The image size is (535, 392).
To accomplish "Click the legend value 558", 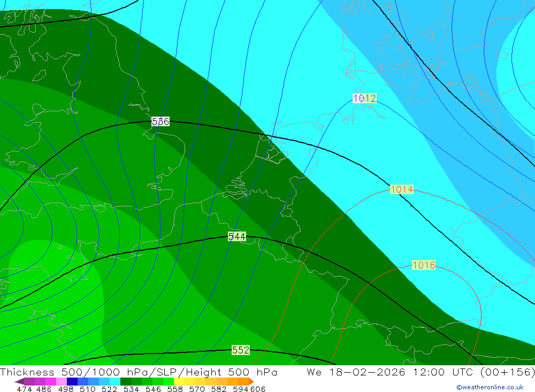I will (x=175, y=389).
